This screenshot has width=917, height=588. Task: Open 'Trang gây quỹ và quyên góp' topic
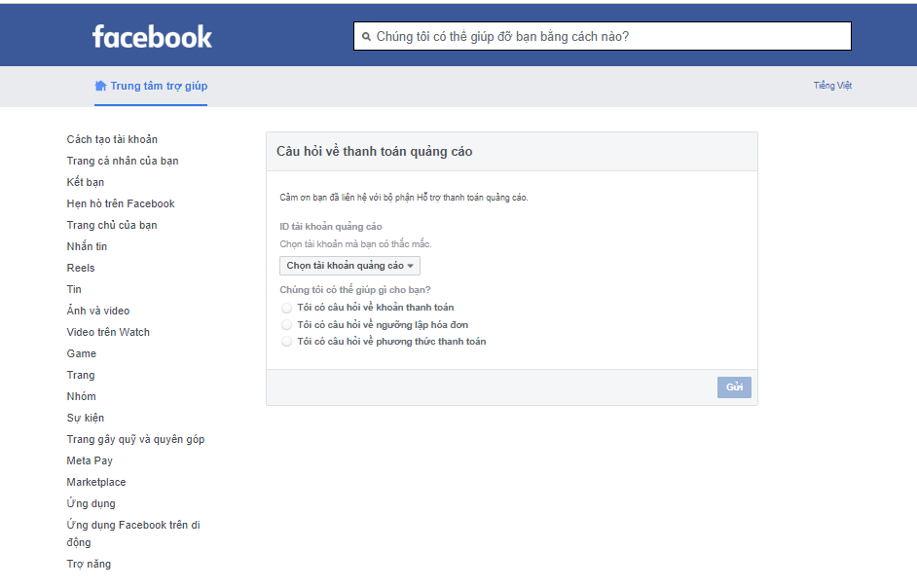point(135,439)
